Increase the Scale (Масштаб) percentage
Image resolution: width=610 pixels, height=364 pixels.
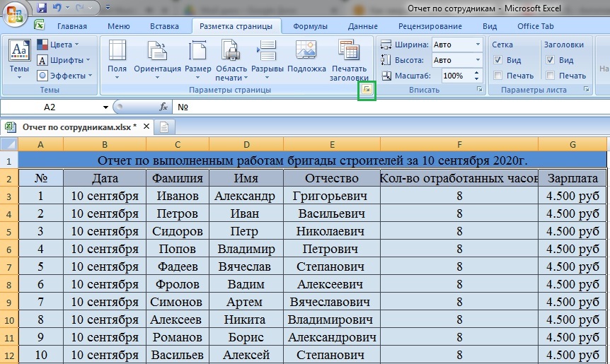pyautogui.click(x=477, y=72)
